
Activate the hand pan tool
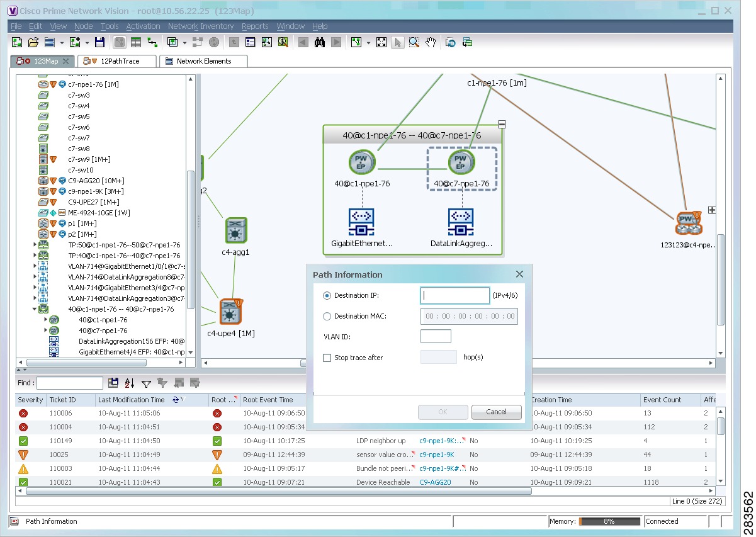pos(431,42)
